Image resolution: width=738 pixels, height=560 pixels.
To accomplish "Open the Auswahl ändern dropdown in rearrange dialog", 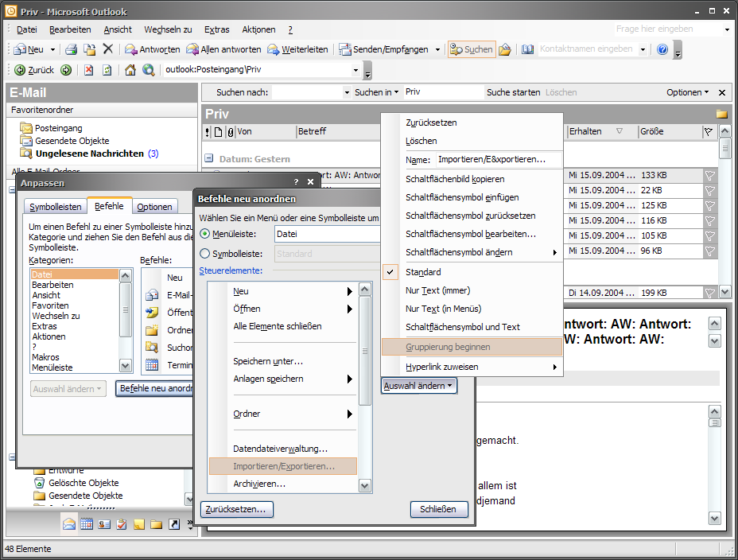I will point(418,386).
